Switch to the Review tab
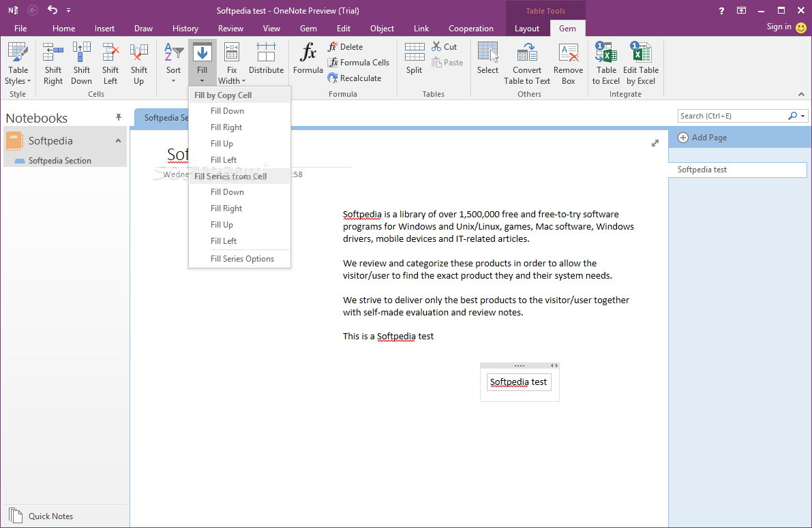The height and width of the screenshot is (528, 812). point(230,29)
